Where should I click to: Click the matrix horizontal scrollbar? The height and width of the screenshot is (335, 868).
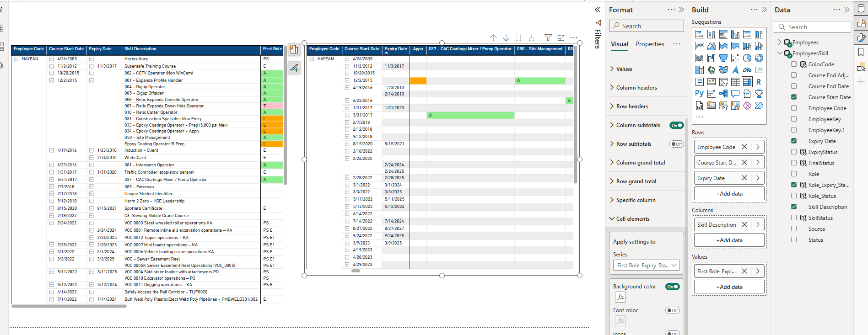point(356,271)
